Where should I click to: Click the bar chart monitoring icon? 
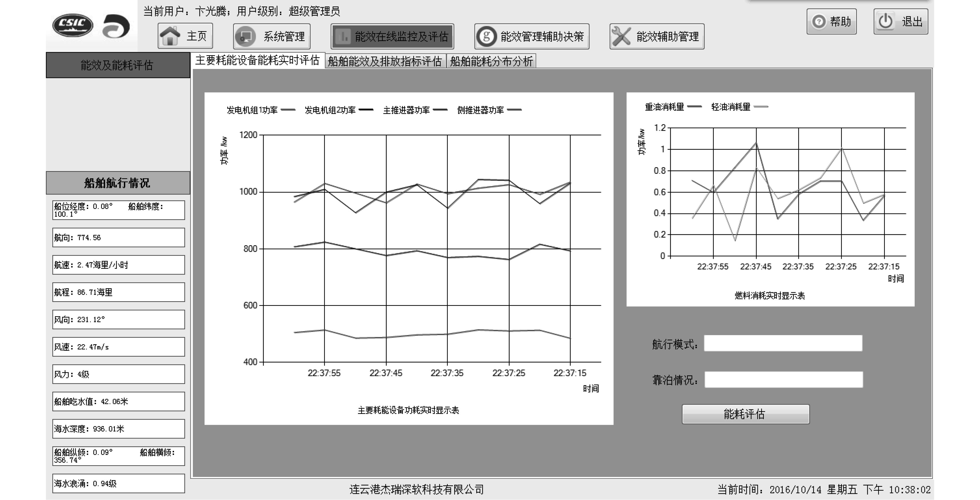coord(343,37)
